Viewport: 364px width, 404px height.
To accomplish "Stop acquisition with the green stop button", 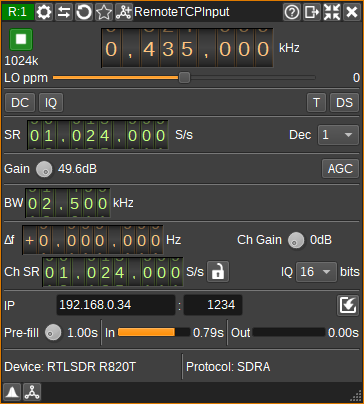I will click(21, 39).
